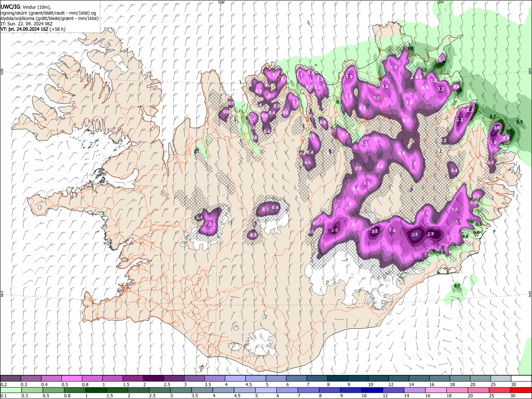This screenshot has height=399, width=532.
Task: Click the 3.3 snowfall value on the map
Action: pyautogui.click(x=374, y=231)
